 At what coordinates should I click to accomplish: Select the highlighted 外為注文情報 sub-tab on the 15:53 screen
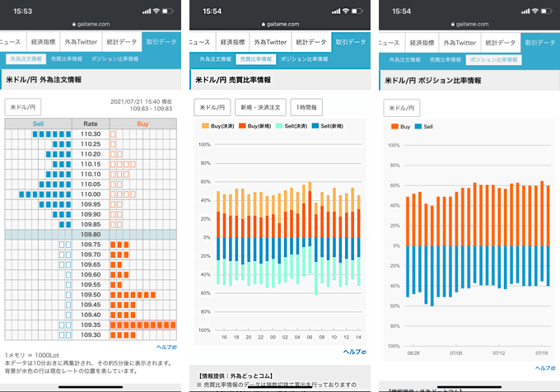point(26,59)
